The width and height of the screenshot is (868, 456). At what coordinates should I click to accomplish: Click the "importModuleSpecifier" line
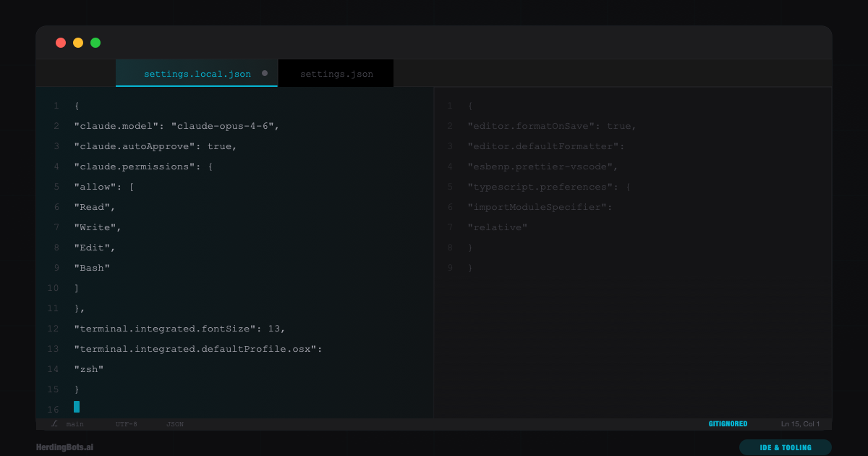tap(540, 207)
